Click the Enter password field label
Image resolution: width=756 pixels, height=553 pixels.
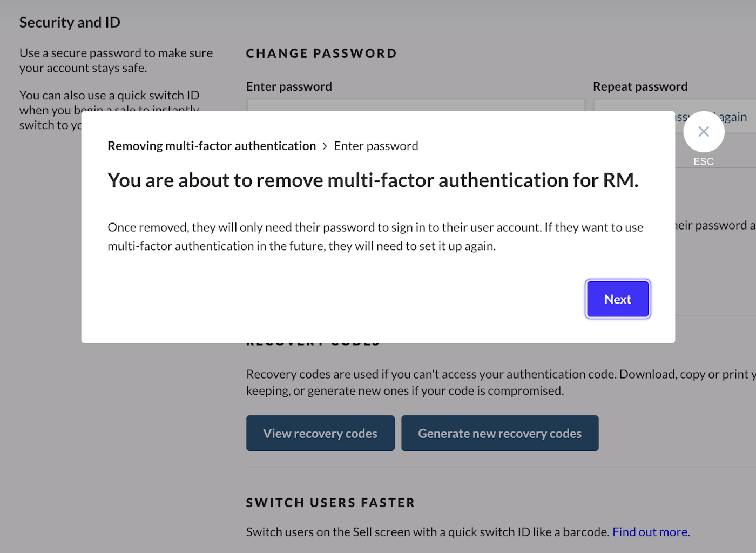[x=289, y=86]
